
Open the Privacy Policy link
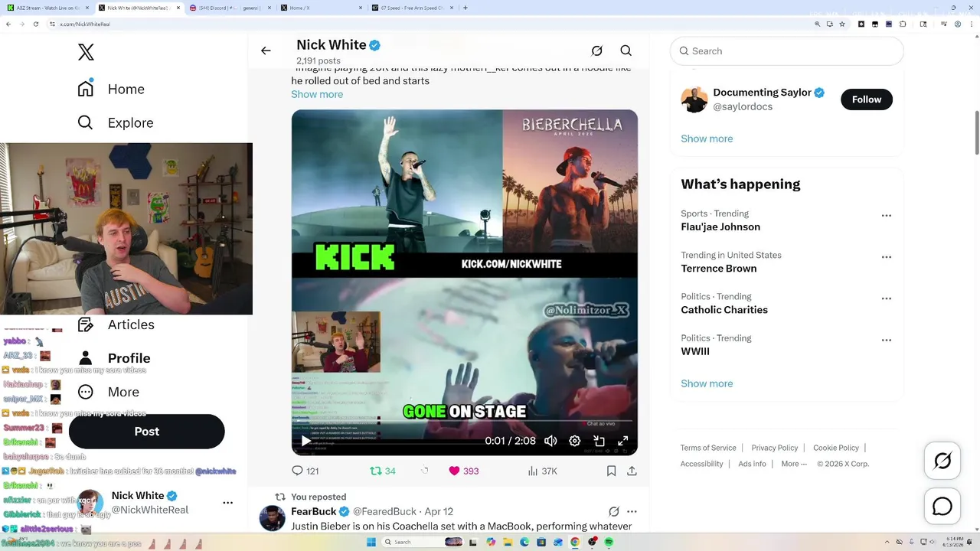click(x=775, y=448)
